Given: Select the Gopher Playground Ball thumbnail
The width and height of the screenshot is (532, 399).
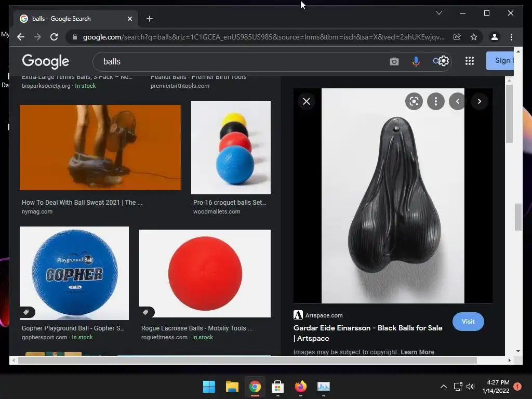Looking at the screenshot, I should click(x=74, y=273).
